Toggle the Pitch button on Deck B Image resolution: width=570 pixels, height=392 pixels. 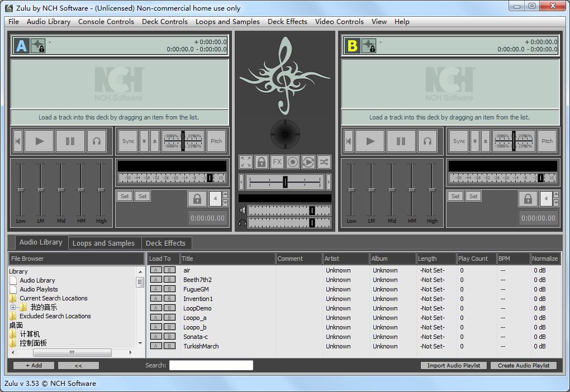pos(547,141)
